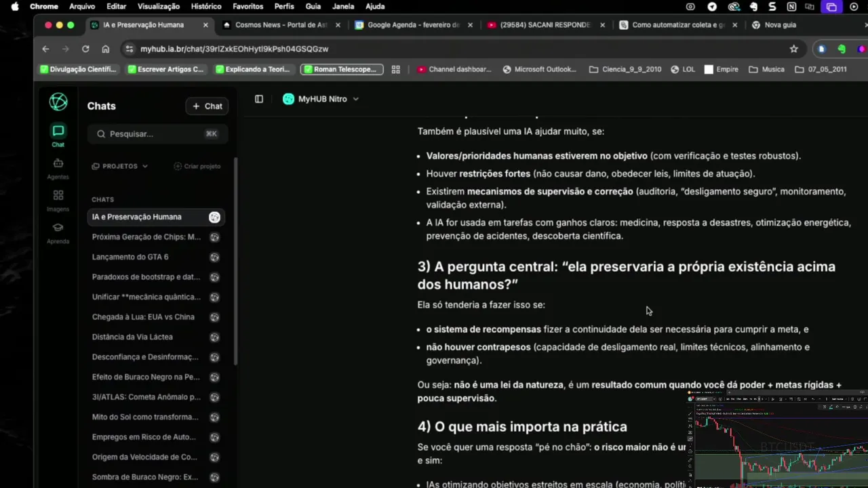Open the Arquivo menu
This screenshot has width=868, height=488.
[82, 6]
